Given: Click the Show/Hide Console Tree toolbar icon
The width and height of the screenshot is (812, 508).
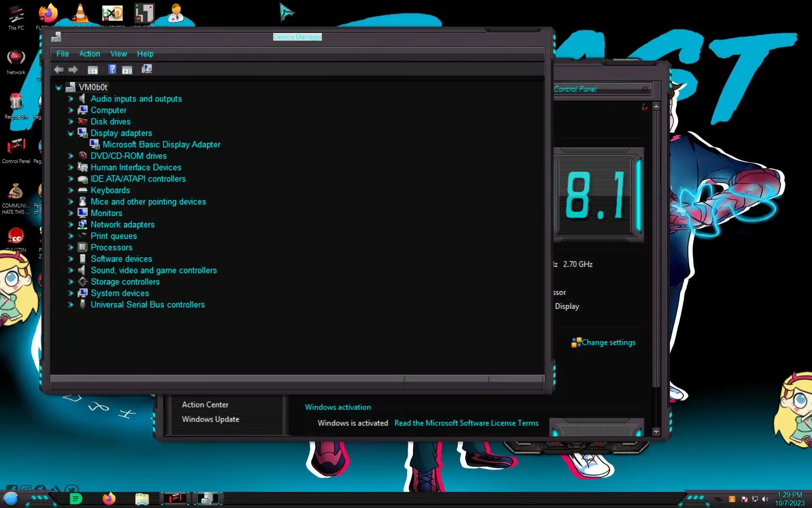Looking at the screenshot, I should click(93, 70).
